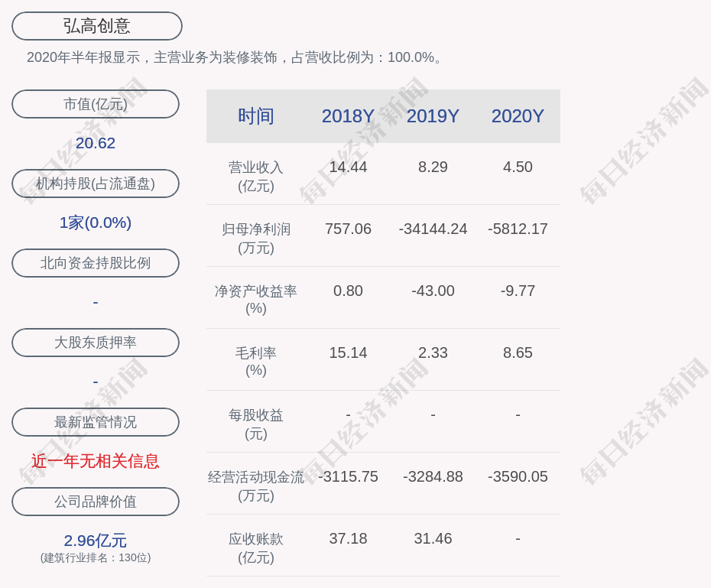Viewport: 711px width, 588px height.
Task: Select the 北向资金持股比例 label
Action: point(96,263)
